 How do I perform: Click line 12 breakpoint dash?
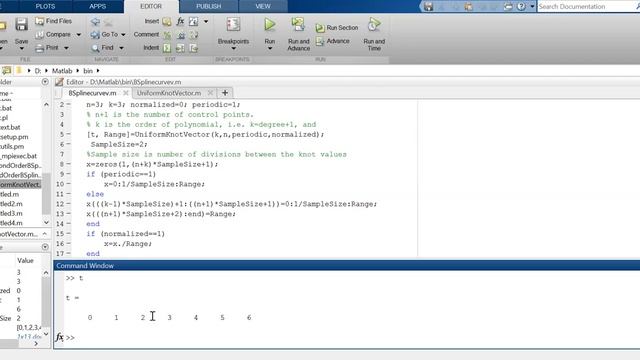[x=68, y=204]
